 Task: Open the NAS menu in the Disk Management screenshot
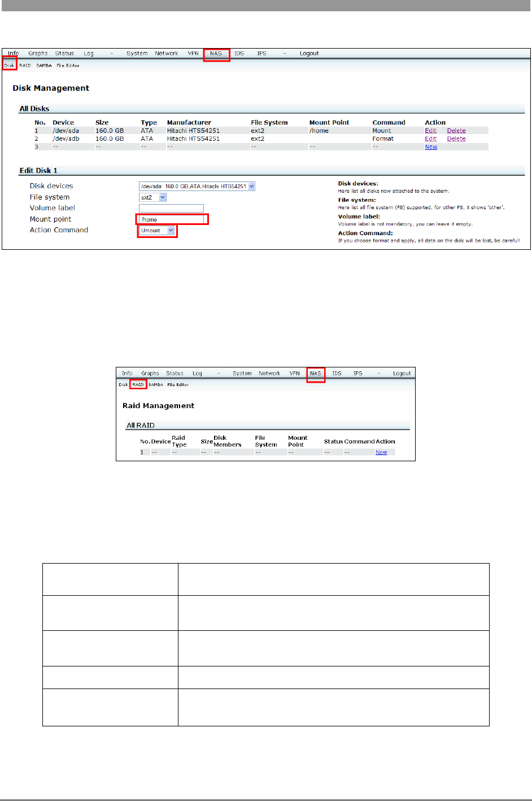click(216, 54)
